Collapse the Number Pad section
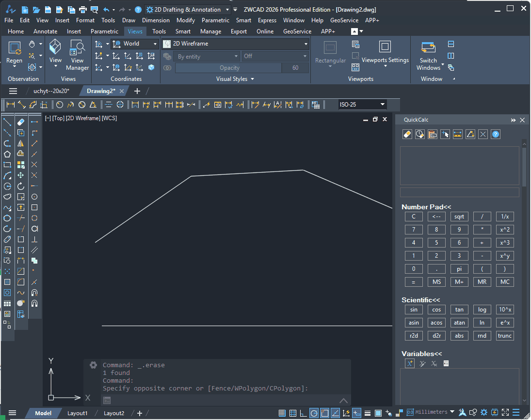The height and width of the screenshot is (420, 531). pos(426,207)
